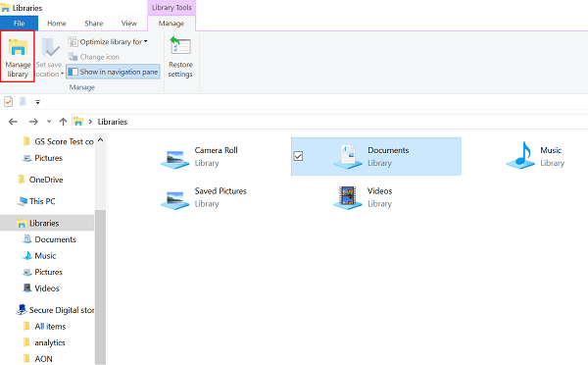The width and height of the screenshot is (588, 365).
Task: Uncheck the Documents library checkbox
Action: pos(298,156)
